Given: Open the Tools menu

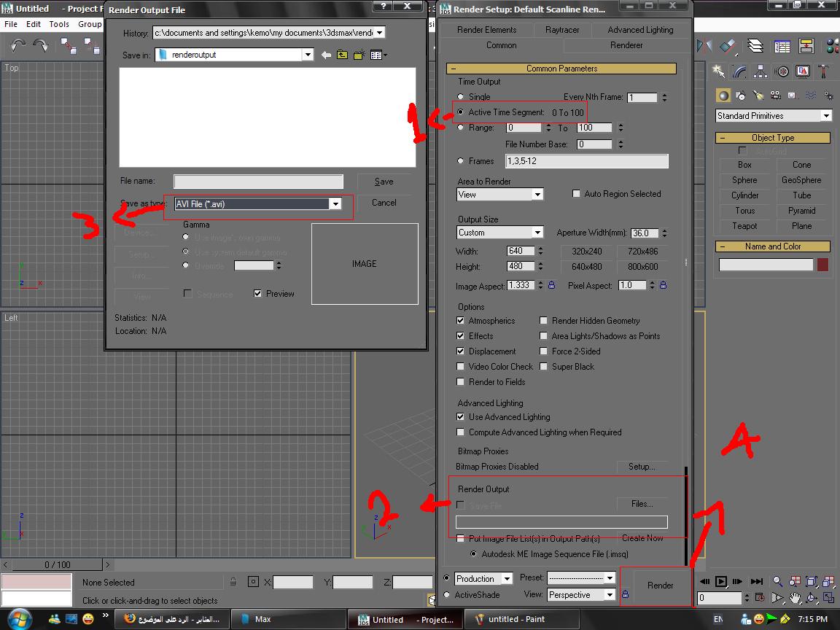Looking at the screenshot, I should click(59, 24).
